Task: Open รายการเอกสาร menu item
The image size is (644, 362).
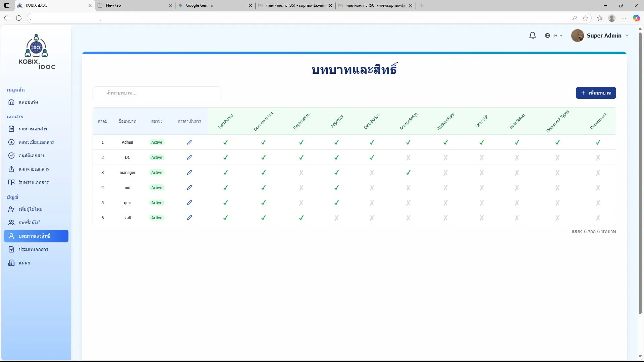Action: 33,129
